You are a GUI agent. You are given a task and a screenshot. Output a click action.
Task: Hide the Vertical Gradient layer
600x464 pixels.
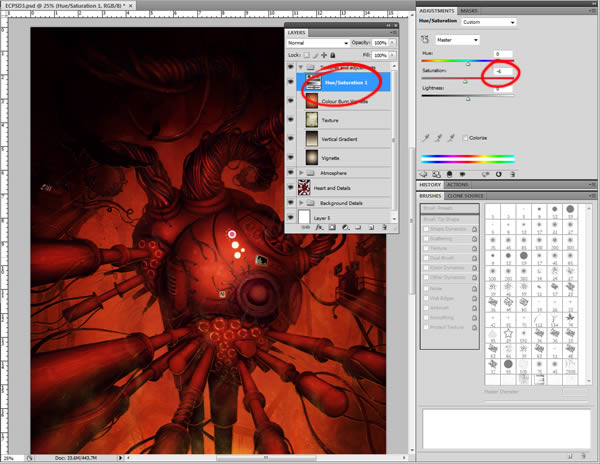click(291, 138)
